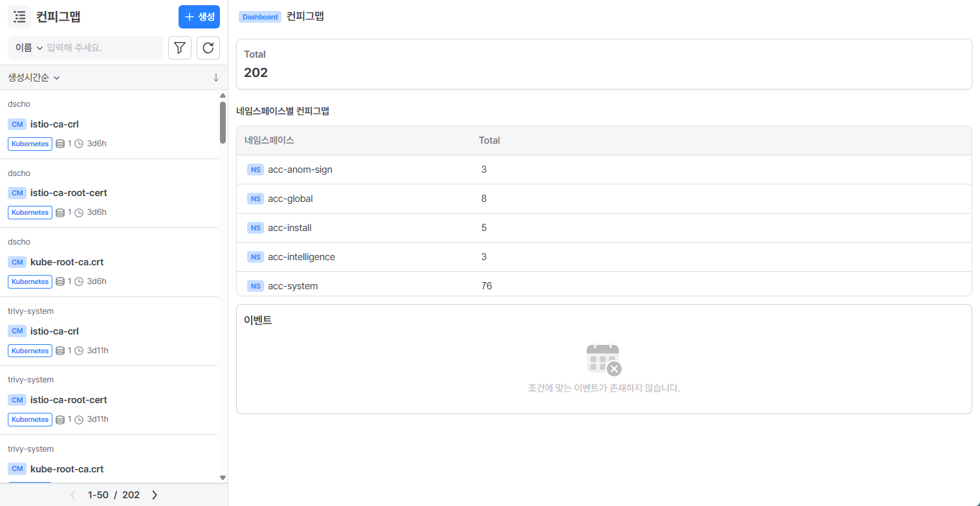Click CM badge of trivy-system istio-ca-root-cert

click(x=17, y=400)
